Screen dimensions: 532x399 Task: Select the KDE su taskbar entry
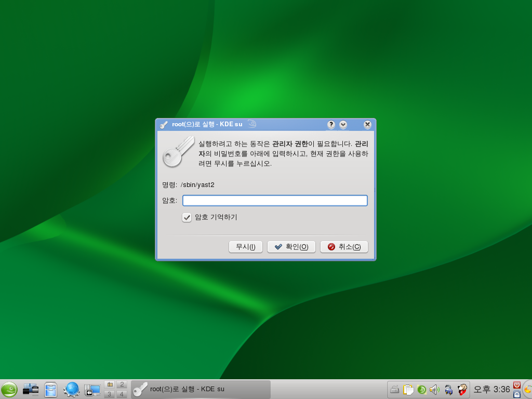[201, 389]
